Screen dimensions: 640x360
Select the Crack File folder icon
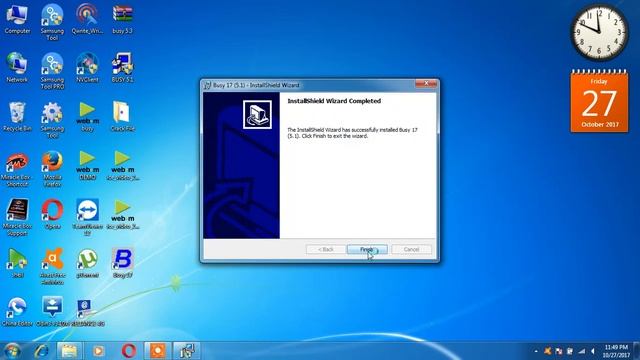[122, 117]
